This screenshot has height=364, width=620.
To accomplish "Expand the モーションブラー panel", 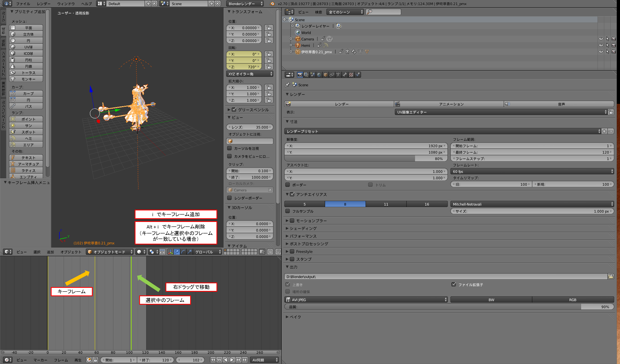I will click(287, 221).
